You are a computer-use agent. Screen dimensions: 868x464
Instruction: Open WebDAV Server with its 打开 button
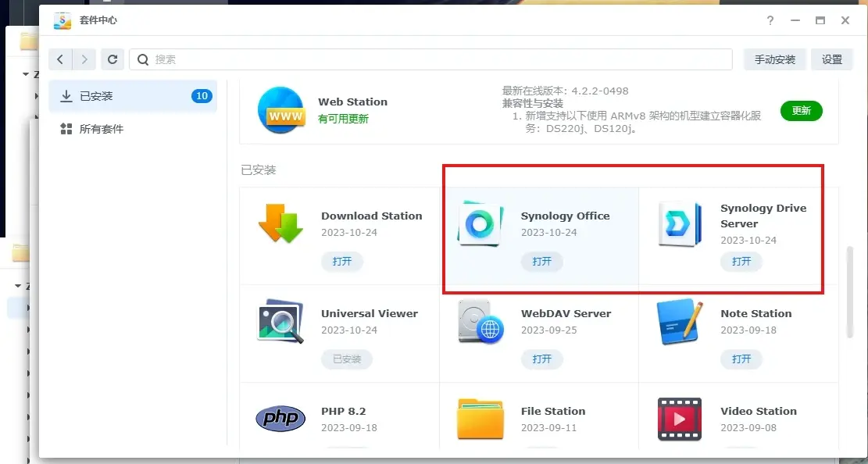point(542,359)
